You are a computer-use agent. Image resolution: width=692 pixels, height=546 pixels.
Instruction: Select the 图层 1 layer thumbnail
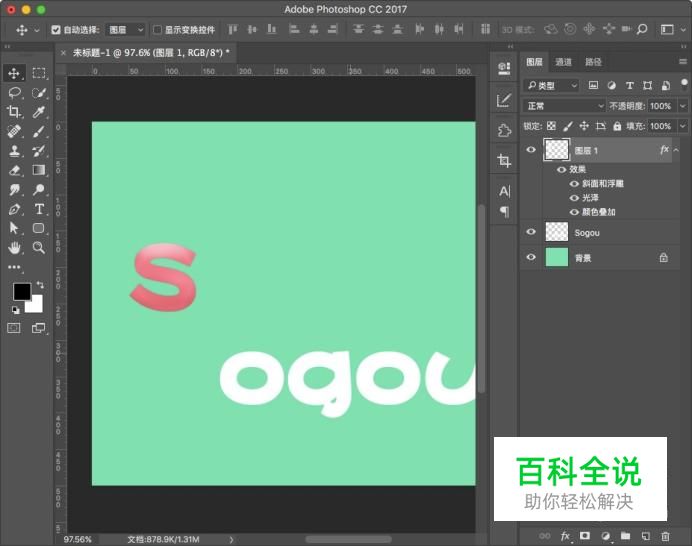(x=557, y=150)
